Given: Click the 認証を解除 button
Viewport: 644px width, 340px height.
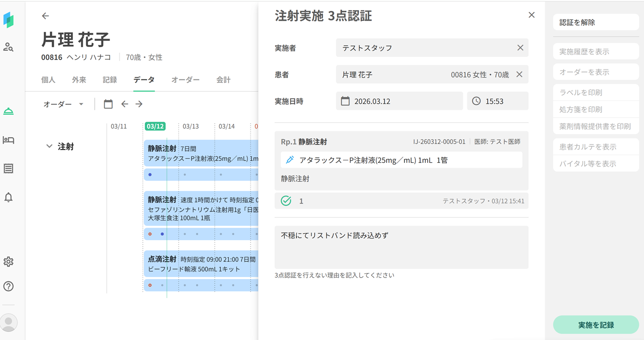Looking at the screenshot, I should pos(595,22).
